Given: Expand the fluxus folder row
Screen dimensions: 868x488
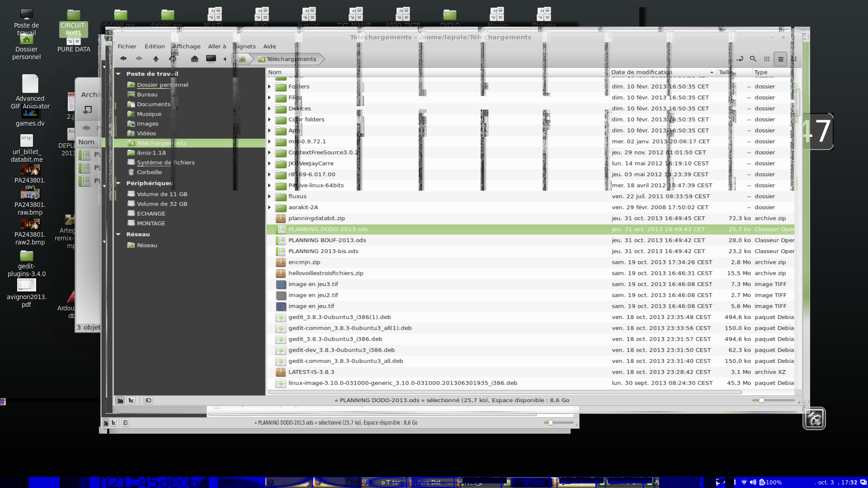Looking at the screenshot, I should click(269, 197).
